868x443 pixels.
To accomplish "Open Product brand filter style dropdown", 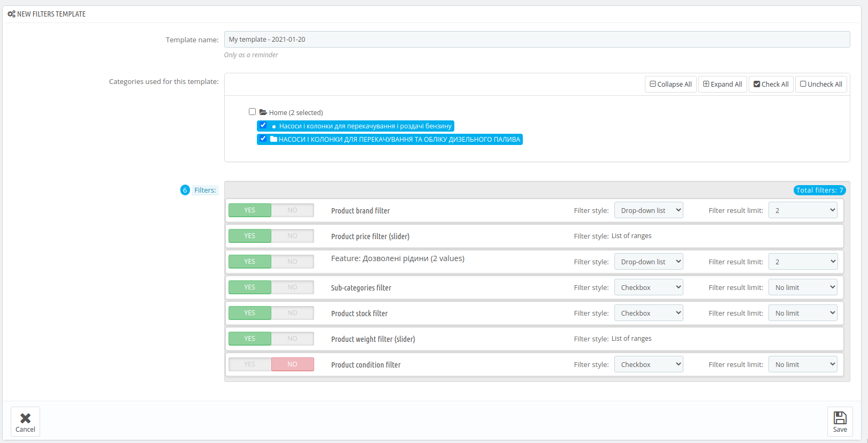I will tap(649, 210).
